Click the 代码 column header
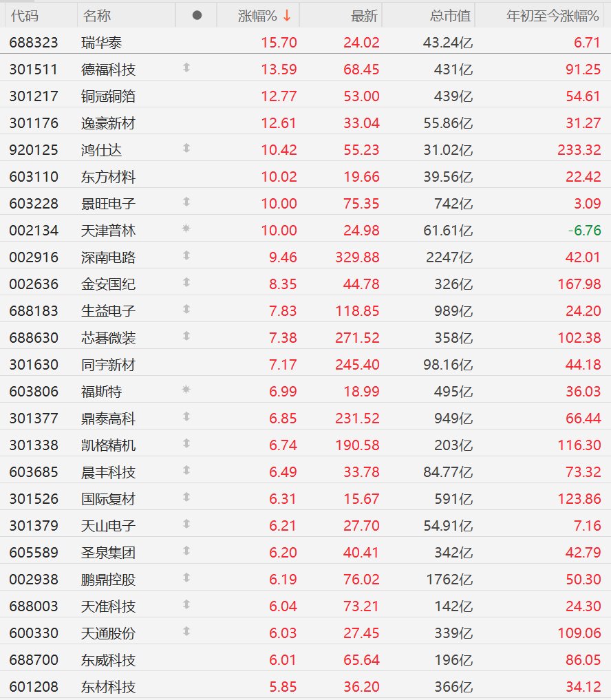The image size is (611, 700). 25,16
